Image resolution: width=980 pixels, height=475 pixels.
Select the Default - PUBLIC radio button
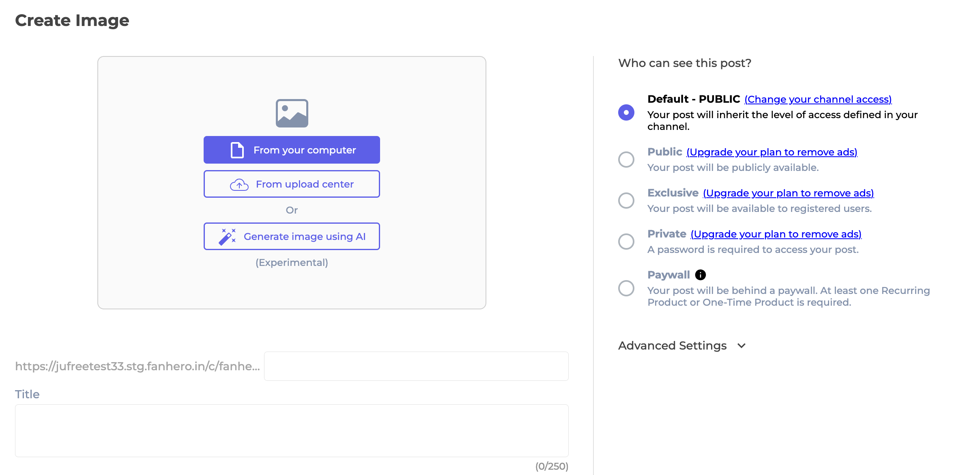(x=626, y=112)
